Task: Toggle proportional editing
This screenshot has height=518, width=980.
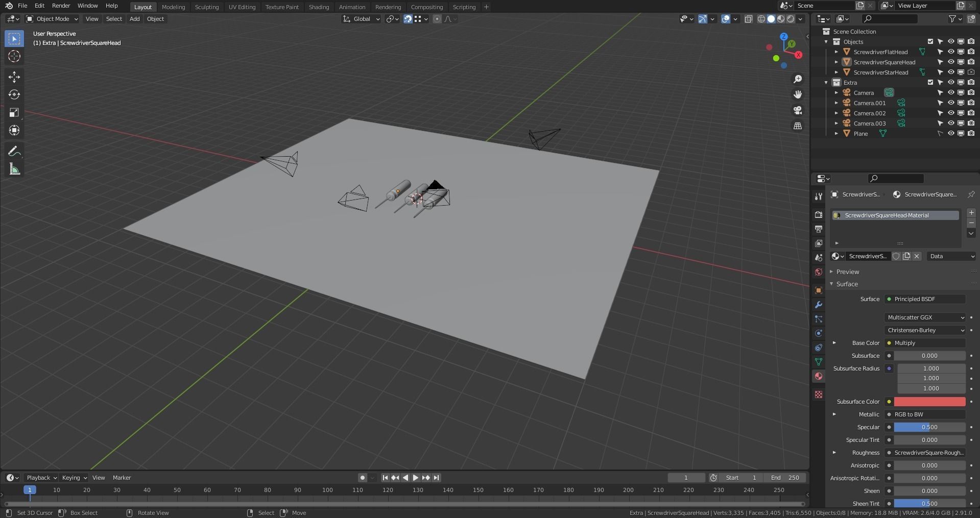Action: [x=437, y=19]
